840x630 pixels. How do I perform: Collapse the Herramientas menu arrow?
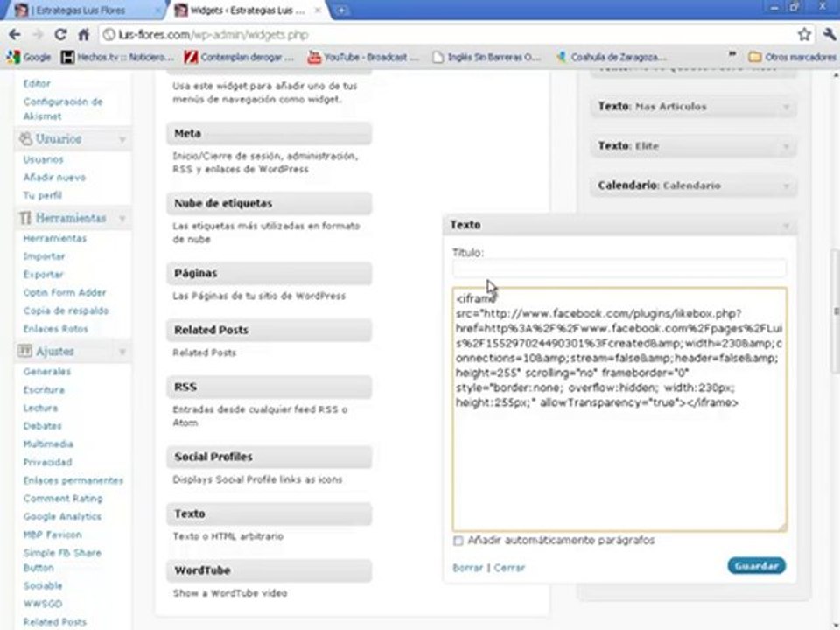[122, 219]
